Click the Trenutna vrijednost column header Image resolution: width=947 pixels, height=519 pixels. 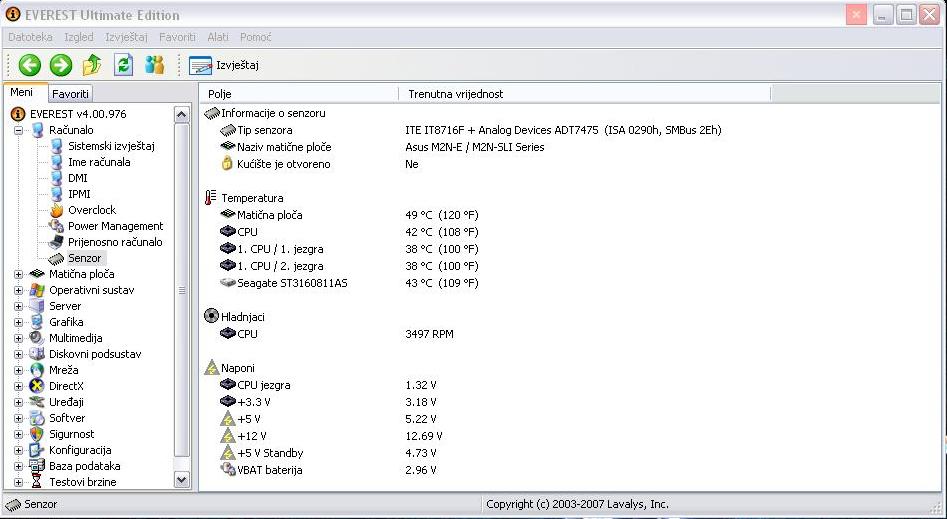click(584, 94)
